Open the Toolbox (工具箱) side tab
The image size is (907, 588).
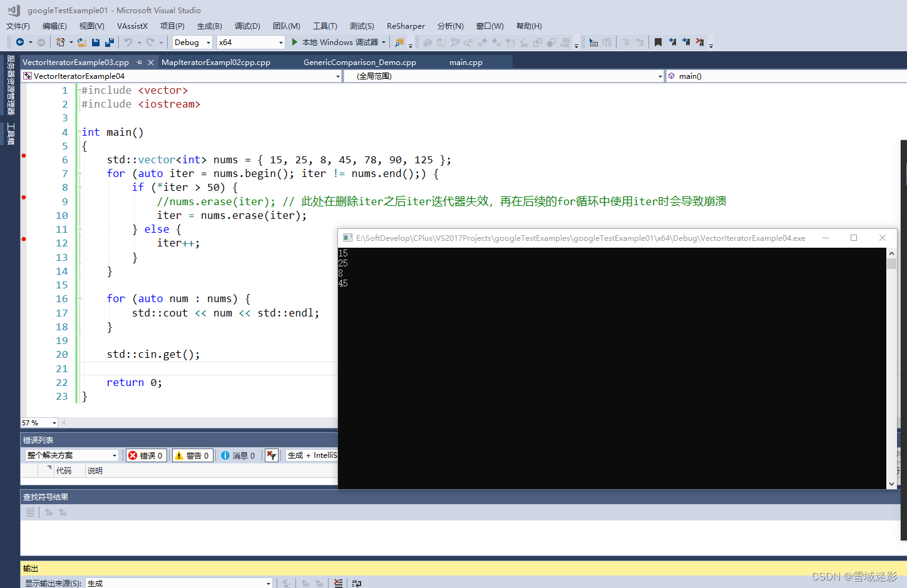tap(11, 133)
